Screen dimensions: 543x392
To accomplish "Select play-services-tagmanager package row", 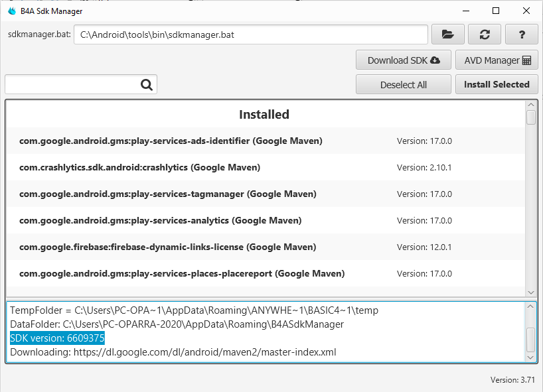I will (x=266, y=194).
